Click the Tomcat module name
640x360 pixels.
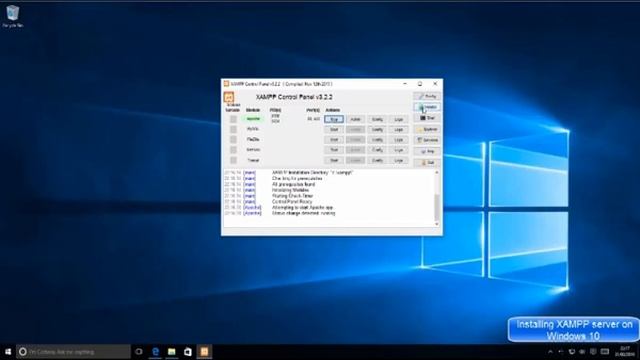coord(253,160)
